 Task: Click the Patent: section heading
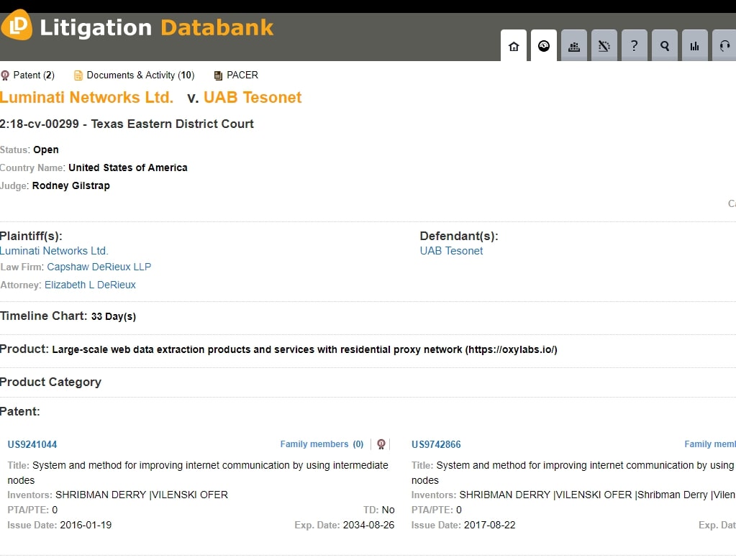tap(19, 411)
